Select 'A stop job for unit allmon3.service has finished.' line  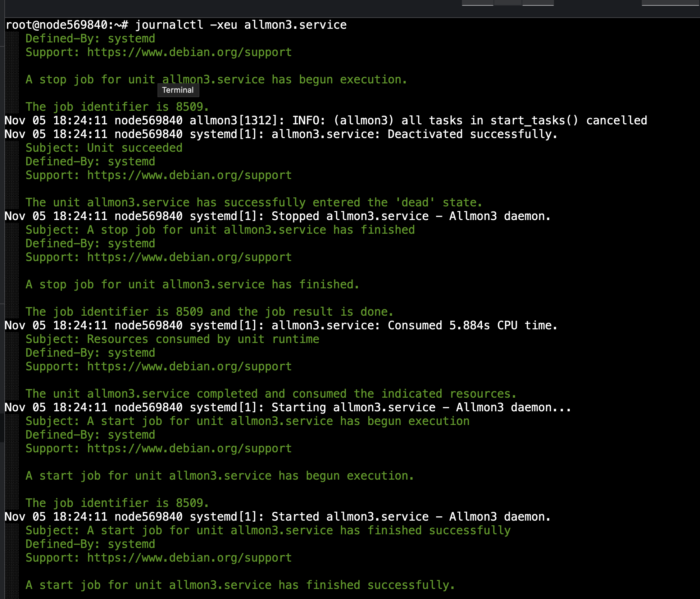(x=192, y=284)
